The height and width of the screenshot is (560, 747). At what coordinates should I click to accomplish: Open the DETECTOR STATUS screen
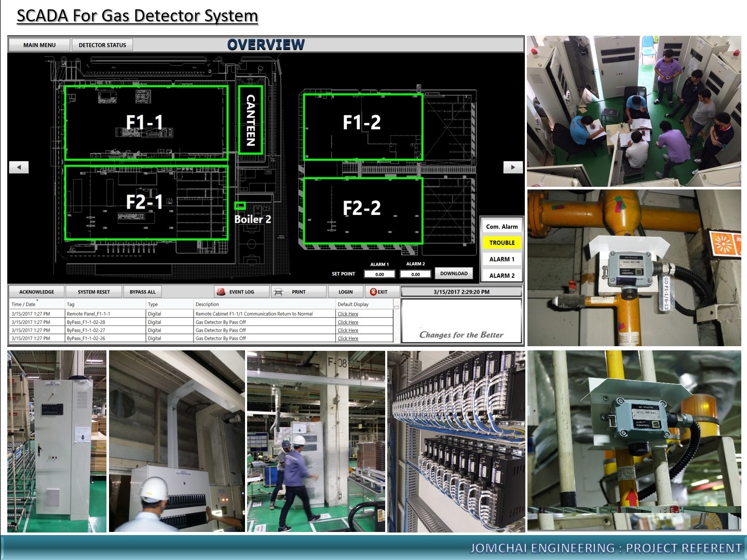pyautogui.click(x=102, y=45)
